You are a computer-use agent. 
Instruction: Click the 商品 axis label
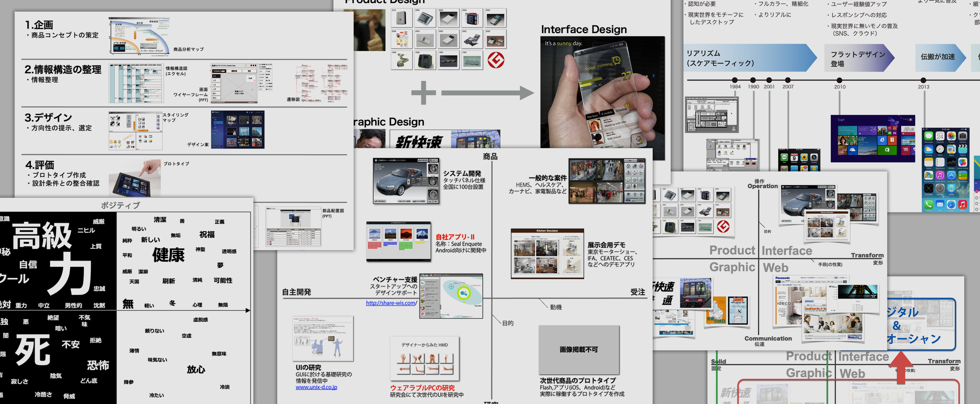pos(490,156)
